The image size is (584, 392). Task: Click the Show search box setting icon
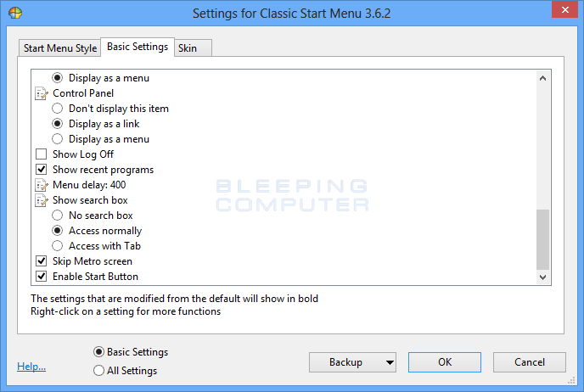click(42, 200)
